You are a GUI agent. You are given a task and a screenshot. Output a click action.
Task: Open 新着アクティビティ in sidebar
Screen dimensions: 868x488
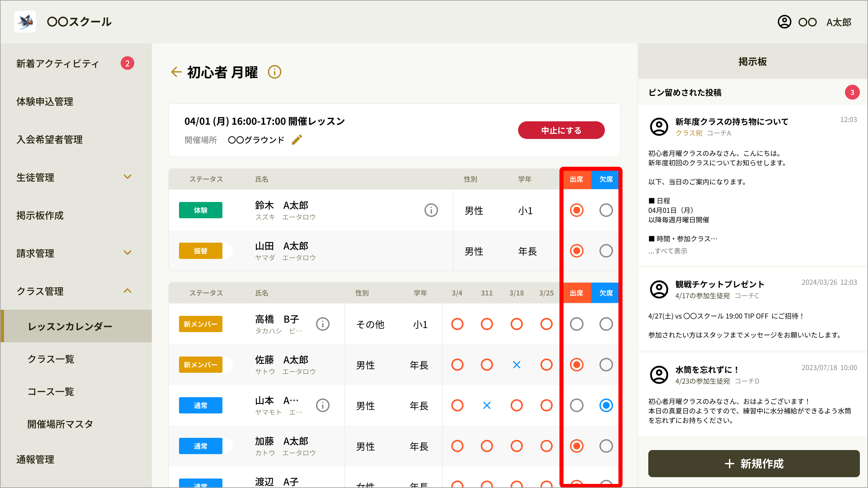(x=58, y=63)
